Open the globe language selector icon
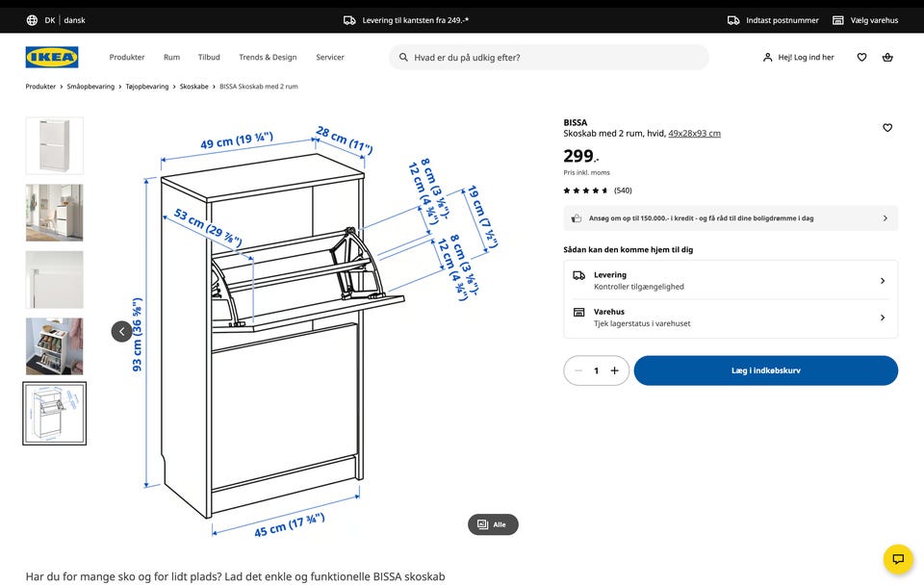Image resolution: width=924 pixels, height=585 pixels. [32, 20]
